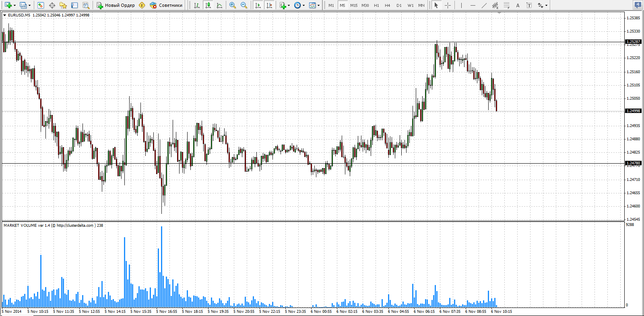Screen dimensions: 644x316
Task: Switch chart to line chart mode
Action: [219, 5]
